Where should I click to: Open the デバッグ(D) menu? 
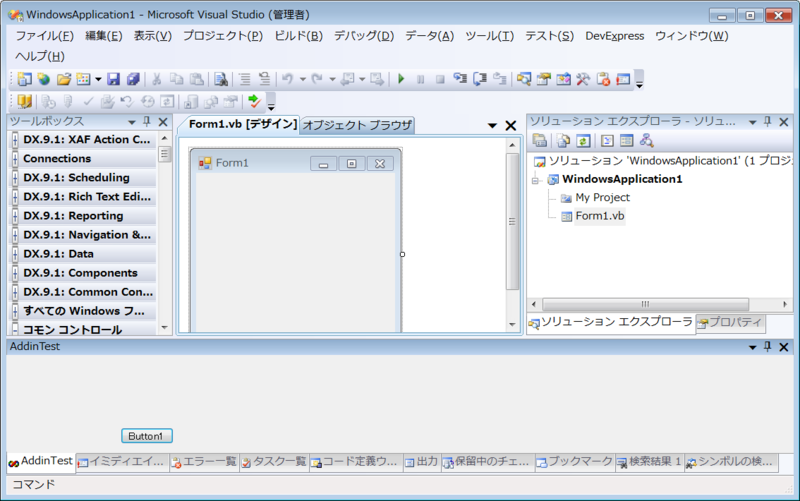pos(364,36)
